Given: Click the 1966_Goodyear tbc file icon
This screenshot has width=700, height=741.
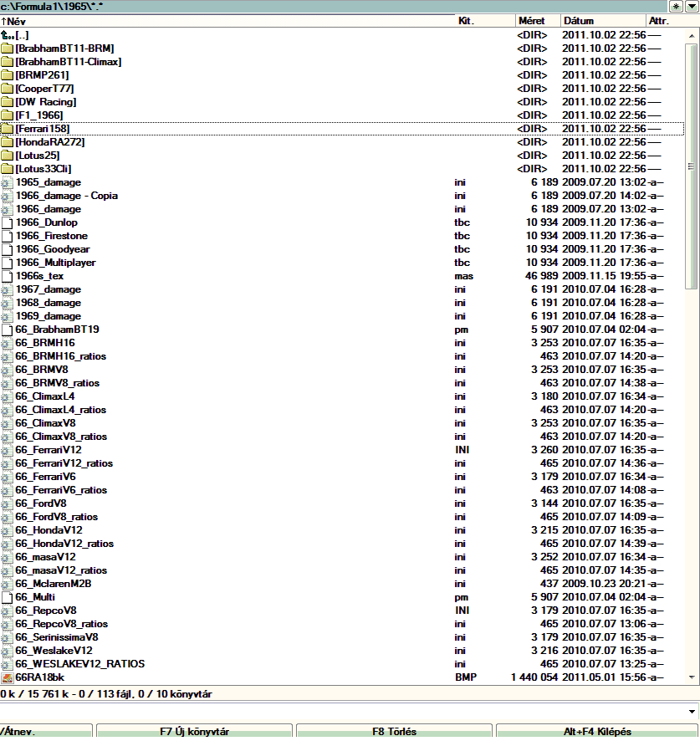Looking at the screenshot, I should [7, 249].
